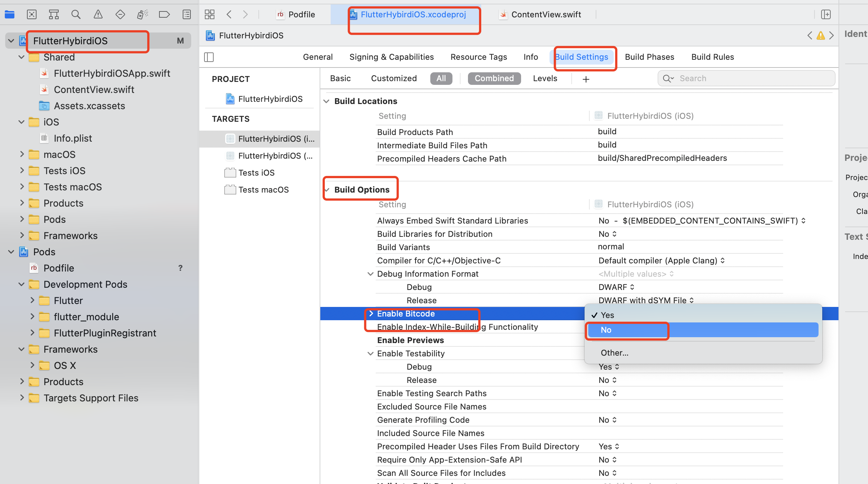Open the Report navigator icon
Image resolution: width=868 pixels, height=484 pixels.
tap(187, 14)
